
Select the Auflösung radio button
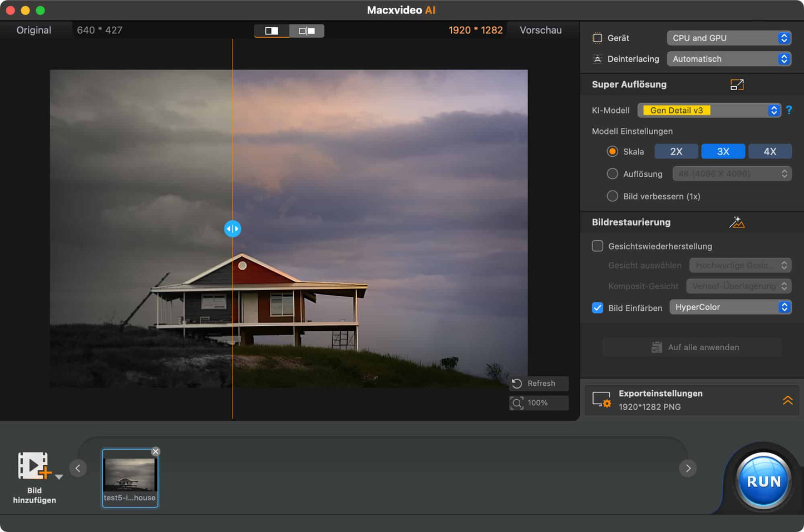click(x=612, y=173)
